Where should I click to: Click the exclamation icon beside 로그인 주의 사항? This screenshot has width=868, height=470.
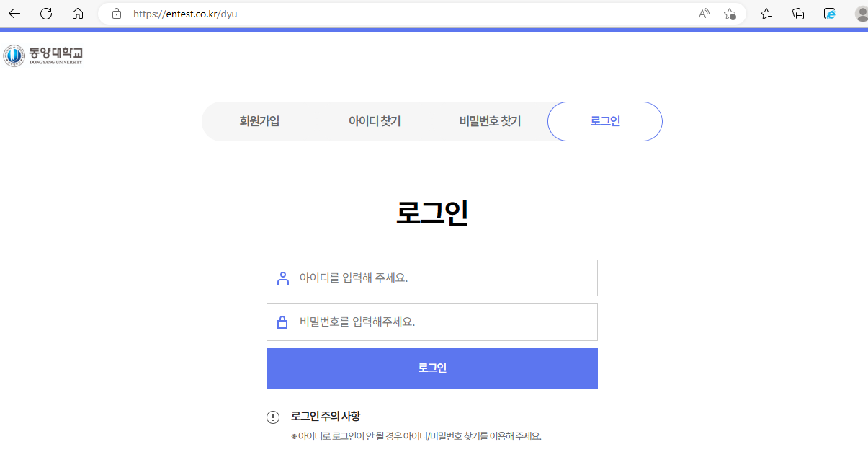[273, 417]
